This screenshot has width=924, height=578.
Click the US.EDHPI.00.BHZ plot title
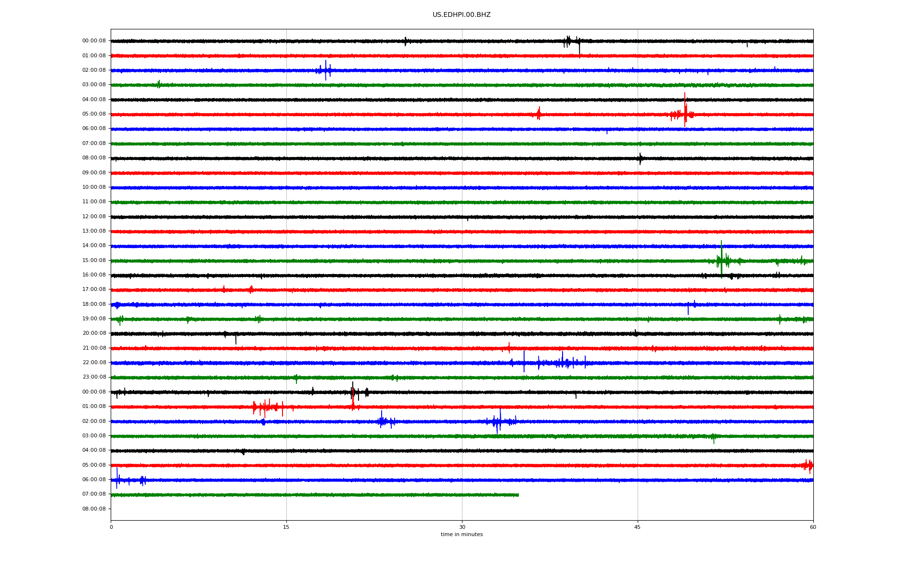click(461, 15)
